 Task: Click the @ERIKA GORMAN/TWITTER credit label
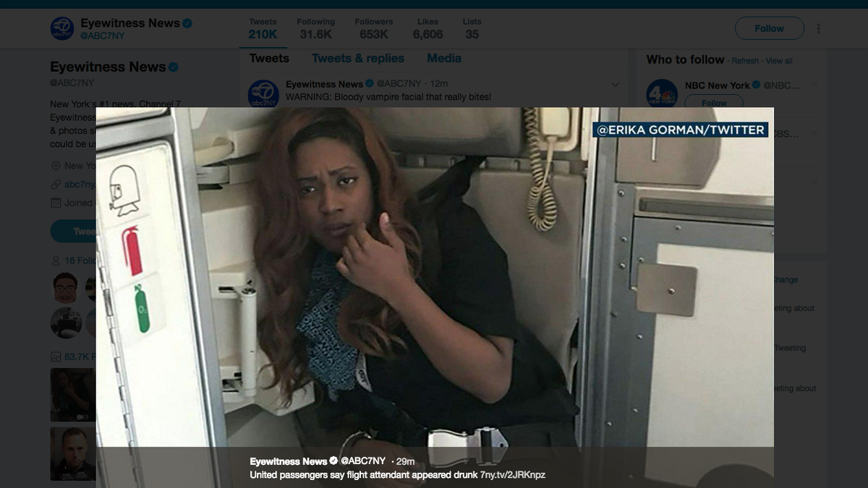click(681, 130)
